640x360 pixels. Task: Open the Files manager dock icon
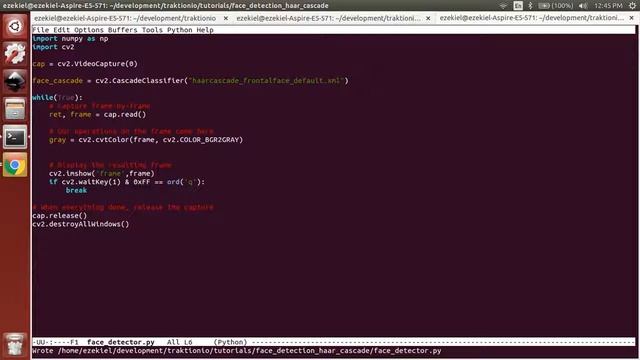(x=15, y=109)
